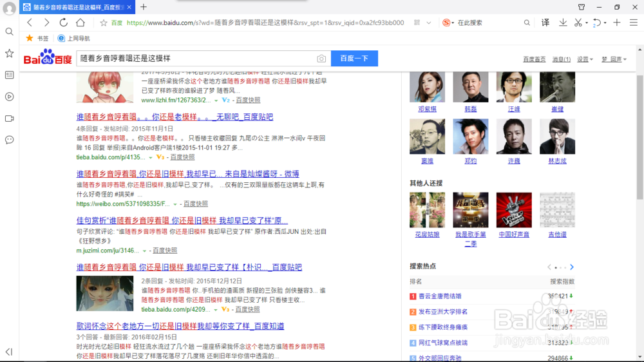Click the 百度一下 search button
644x362 pixels.
(x=354, y=59)
